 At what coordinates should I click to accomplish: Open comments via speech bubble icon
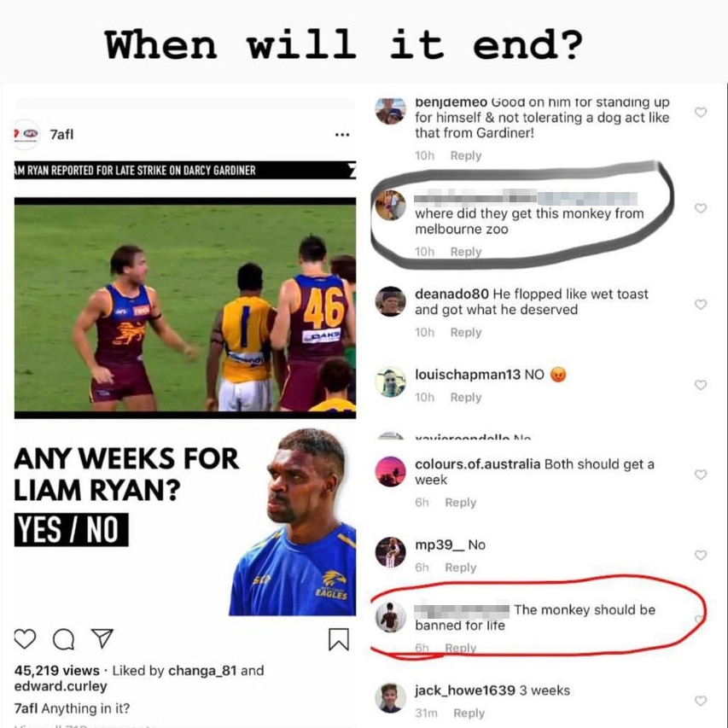pyautogui.click(x=64, y=639)
